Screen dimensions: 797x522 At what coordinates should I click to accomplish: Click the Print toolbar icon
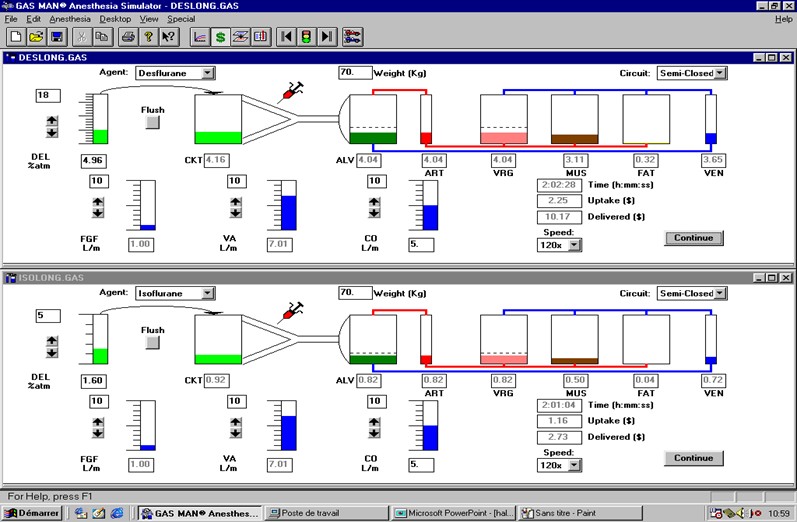point(128,37)
